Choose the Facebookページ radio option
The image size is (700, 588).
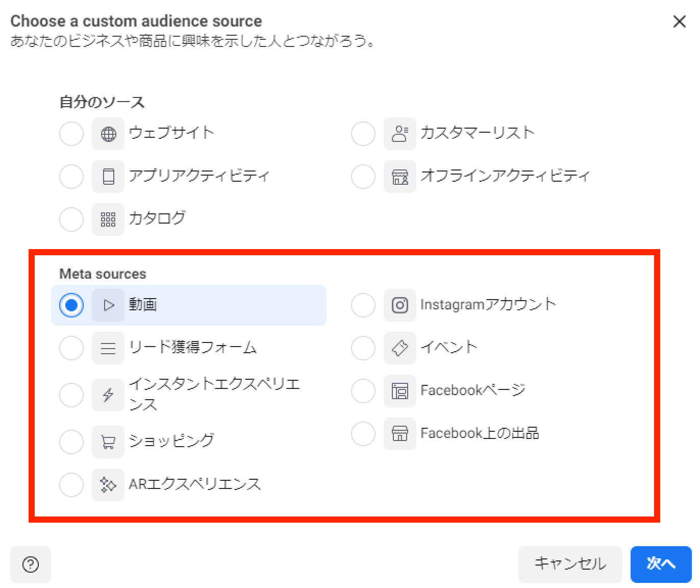(x=363, y=391)
